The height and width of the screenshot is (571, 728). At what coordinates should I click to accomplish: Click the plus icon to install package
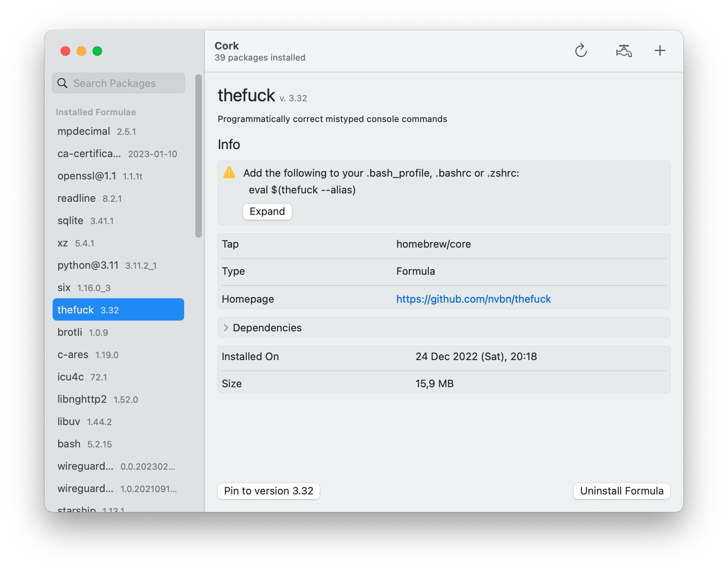[x=660, y=51]
